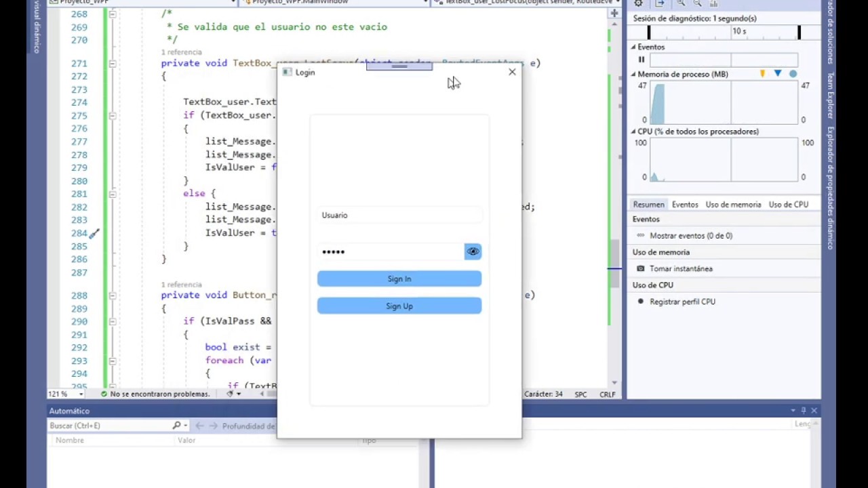The height and width of the screenshot is (488, 868).
Task: Open Explorador de propiedades dinámico side tab
Action: (x=829, y=188)
